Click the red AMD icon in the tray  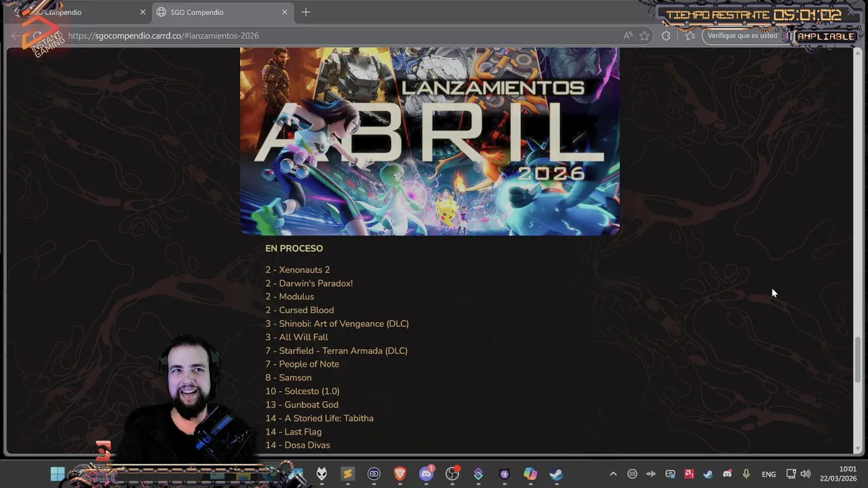coord(689,474)
